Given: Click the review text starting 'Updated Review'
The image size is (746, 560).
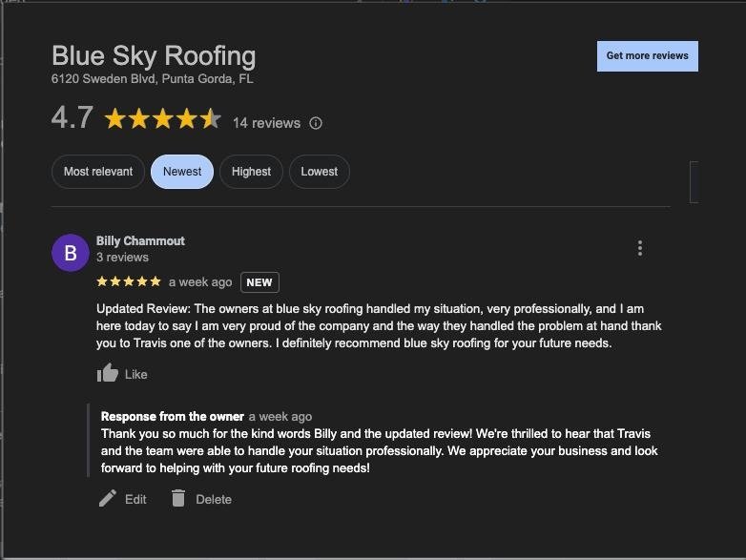Looking at the screenshot, I should pyautogui.click(x=379, y=326).
